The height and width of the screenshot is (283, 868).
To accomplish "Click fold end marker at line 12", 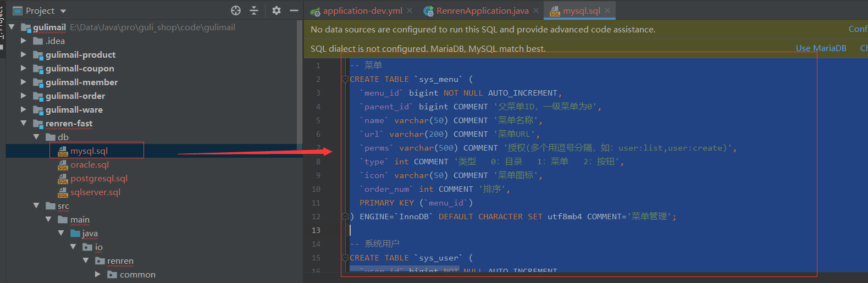I will point(345,217).
